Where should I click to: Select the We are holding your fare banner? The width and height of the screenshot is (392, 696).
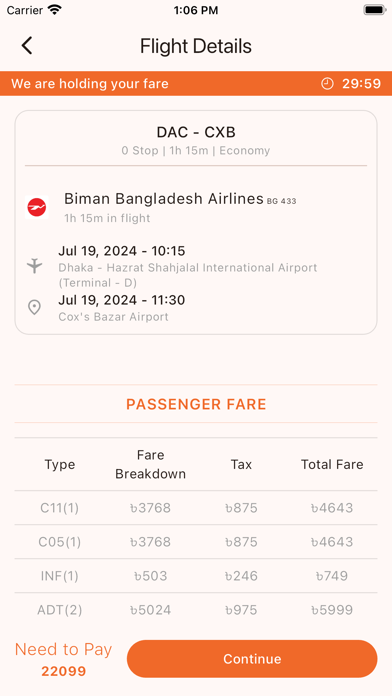(x=196, y=83)
